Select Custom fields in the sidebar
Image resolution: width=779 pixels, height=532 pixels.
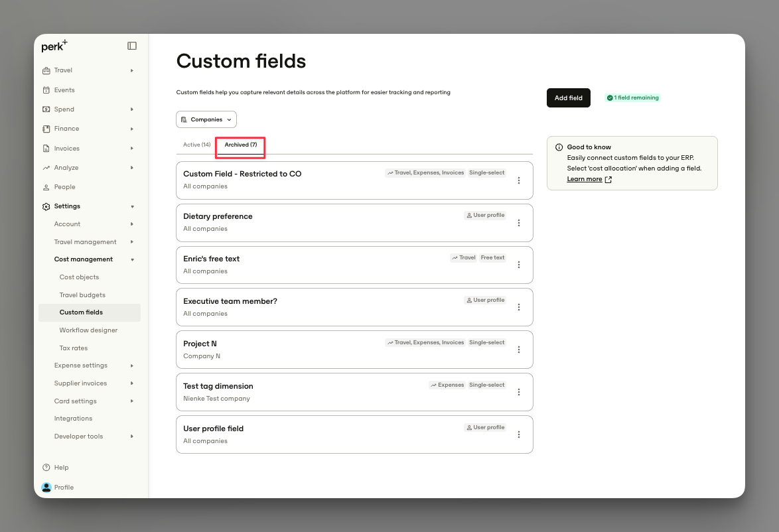click(90, 312)
